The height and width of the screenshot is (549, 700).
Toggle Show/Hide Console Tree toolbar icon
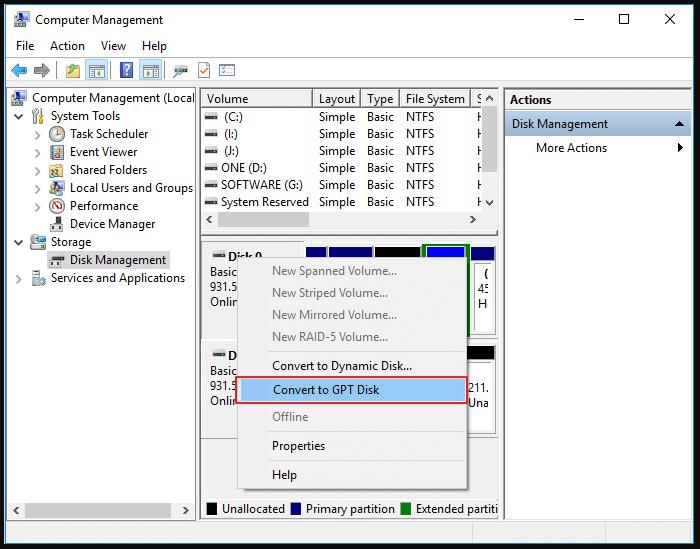[x=97, y=70]
